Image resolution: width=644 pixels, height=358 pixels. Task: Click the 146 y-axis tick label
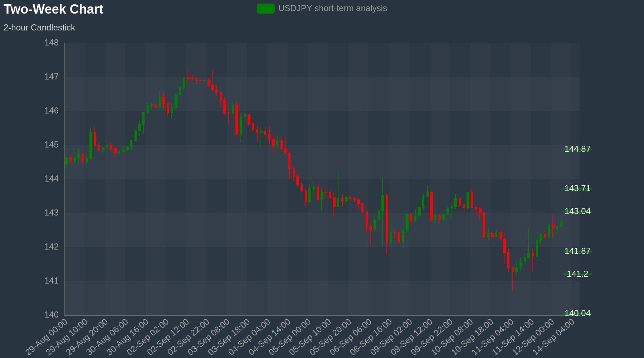coord(52,111)
